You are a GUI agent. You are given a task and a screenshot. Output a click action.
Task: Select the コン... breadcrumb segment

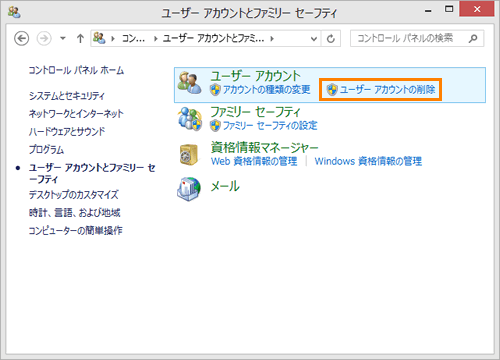tap(133, 39)
